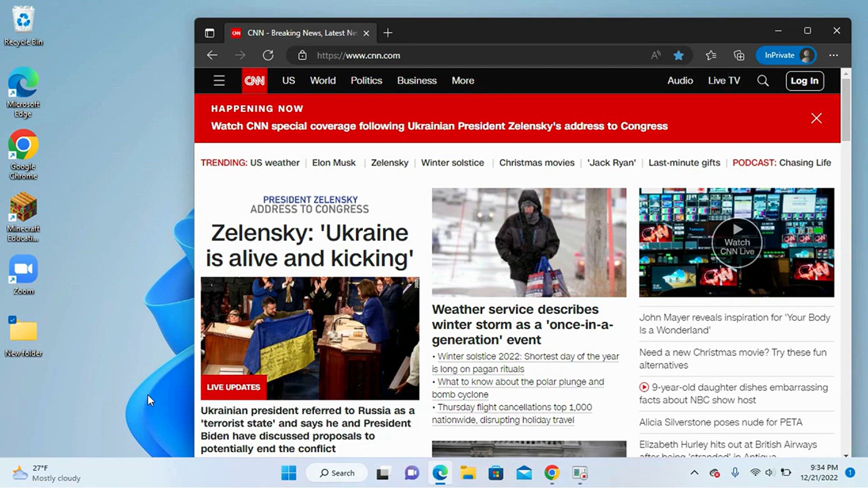Open Google Chrome from the taskbar
This screenshot has height=488, width=868.
click(x=552, y=473)
